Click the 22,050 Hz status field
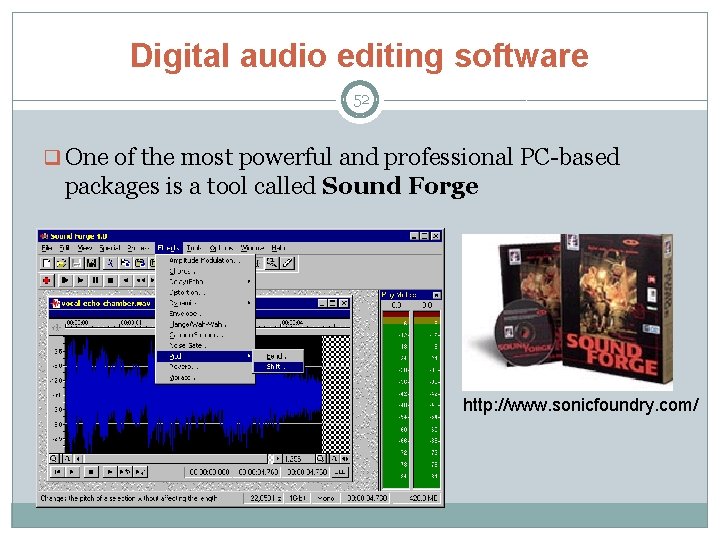The image size is (720, 540). [265, 498]
